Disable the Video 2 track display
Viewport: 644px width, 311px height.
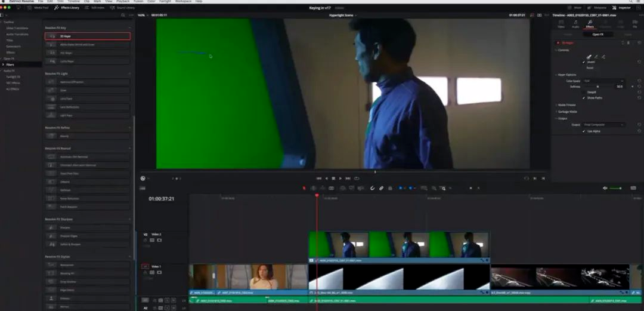[159, 240]
